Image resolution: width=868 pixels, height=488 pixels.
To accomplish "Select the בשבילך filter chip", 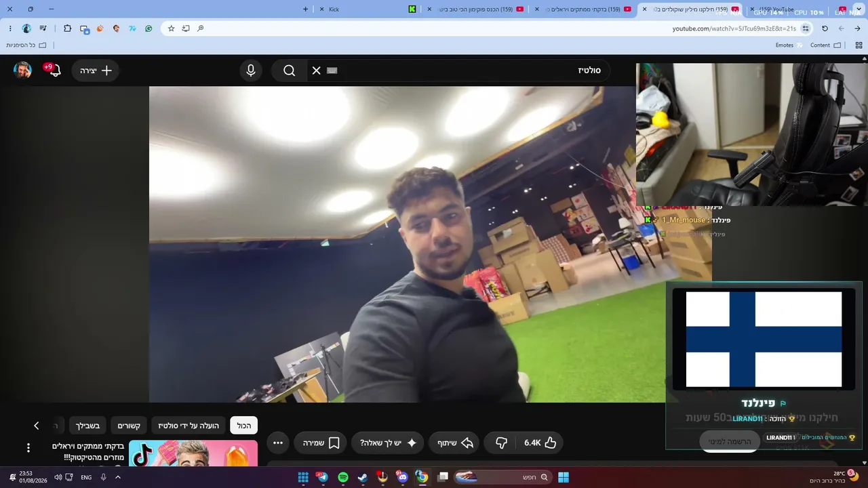I will [x=87, y=426].
